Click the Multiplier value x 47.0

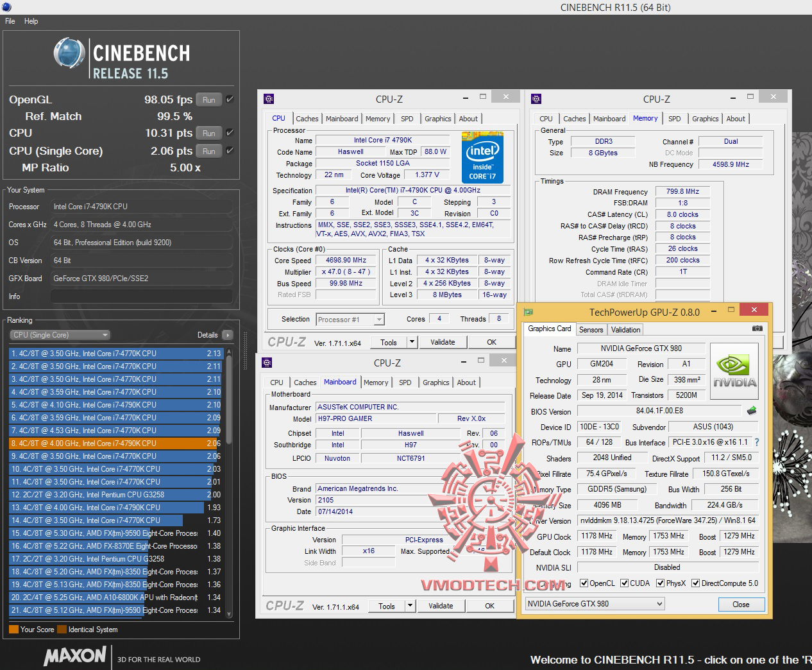pos(346,272)
